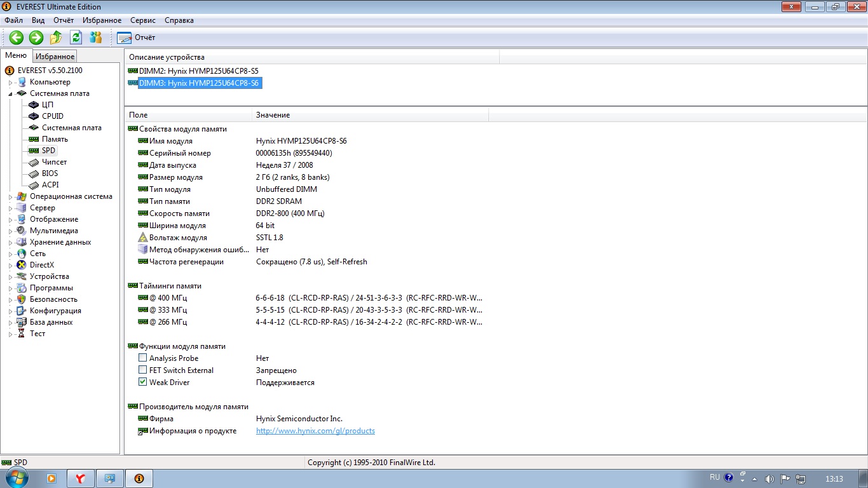Open the Windows Start menu orb
Viewport: 868px width, 488px height.
17,478
